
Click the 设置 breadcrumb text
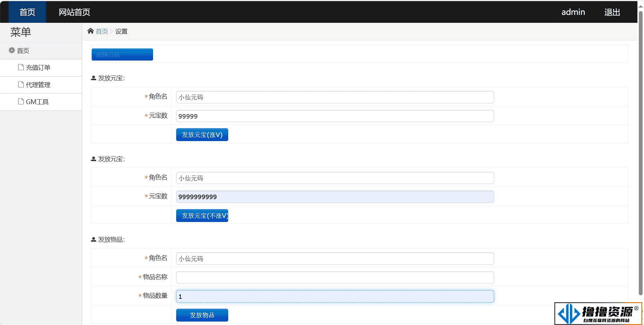pos(122,31)
